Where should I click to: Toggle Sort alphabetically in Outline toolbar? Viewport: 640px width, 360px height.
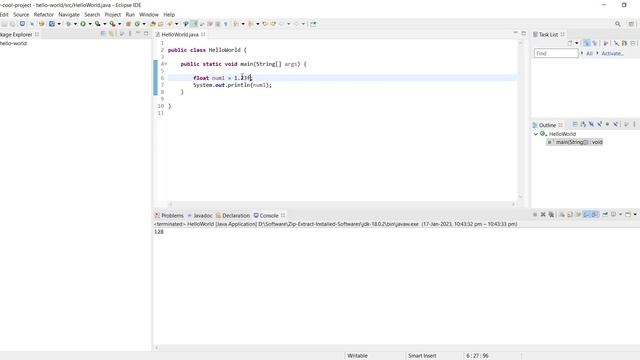pos(583,124)
